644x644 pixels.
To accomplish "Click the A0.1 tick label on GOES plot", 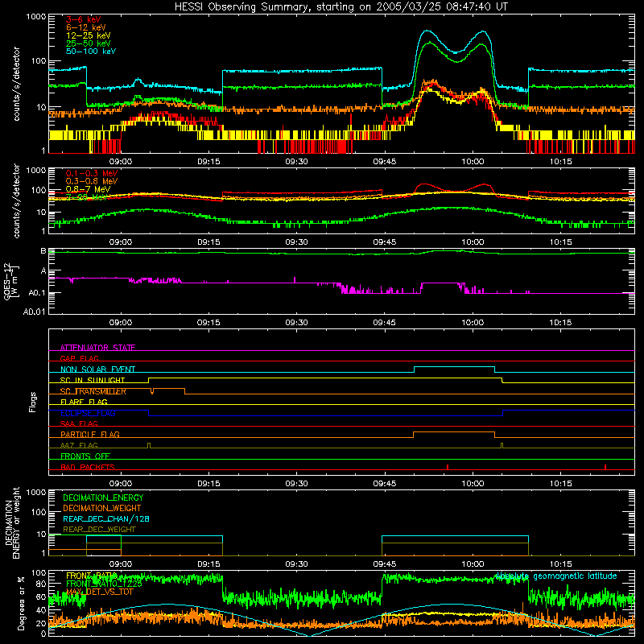I will (36, 293).
